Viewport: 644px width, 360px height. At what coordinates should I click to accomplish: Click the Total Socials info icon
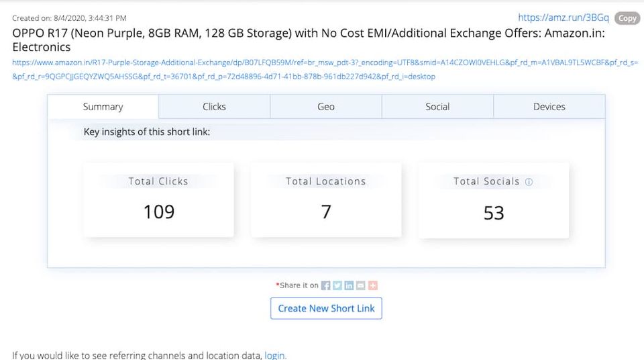(529, 182)
